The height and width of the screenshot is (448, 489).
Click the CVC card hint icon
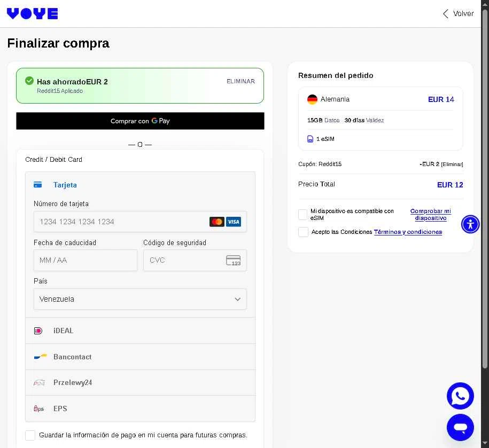pos(233,260)
